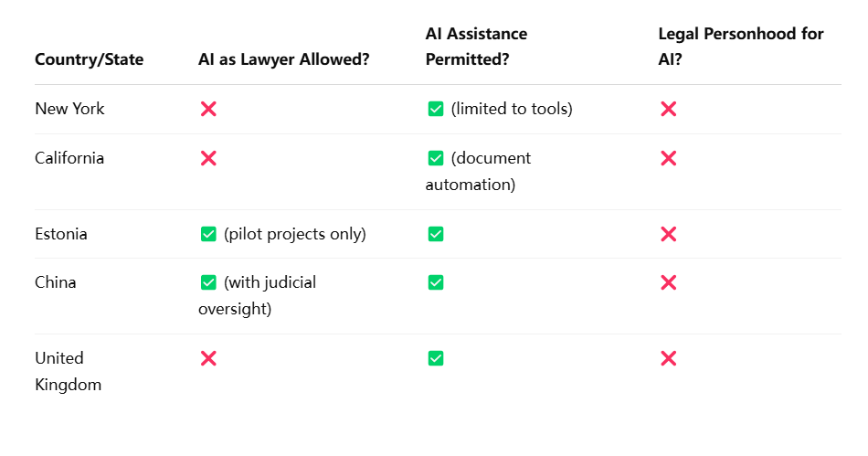Click Estonia's AI Assistance green check
This screenshot has height=456, width=868.
[436, 234]
